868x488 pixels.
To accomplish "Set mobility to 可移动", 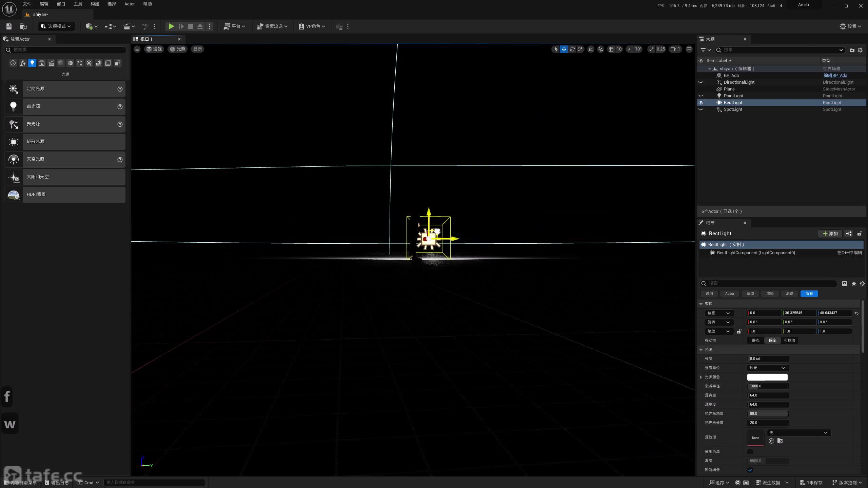I will (789, 341).
